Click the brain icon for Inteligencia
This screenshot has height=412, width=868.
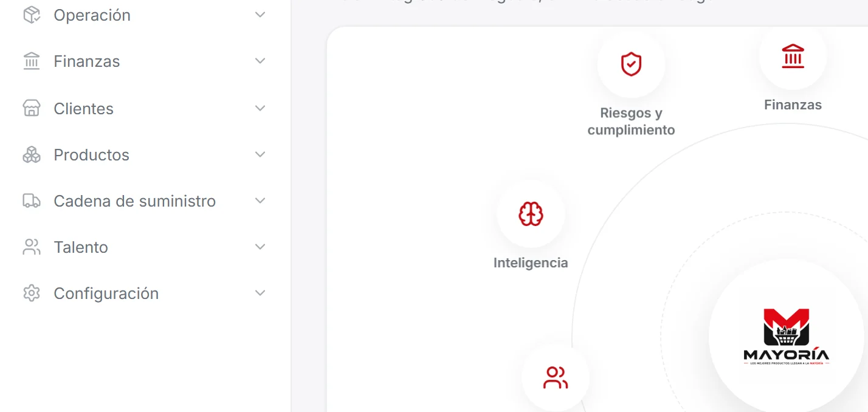[x=531, y=214]
